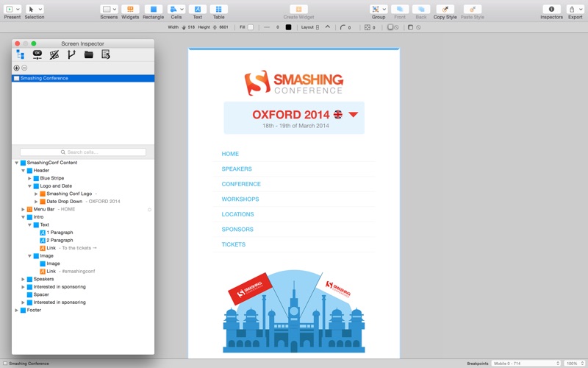
Task: Open the Inspectors panel icon
Action: coord(551,9)
